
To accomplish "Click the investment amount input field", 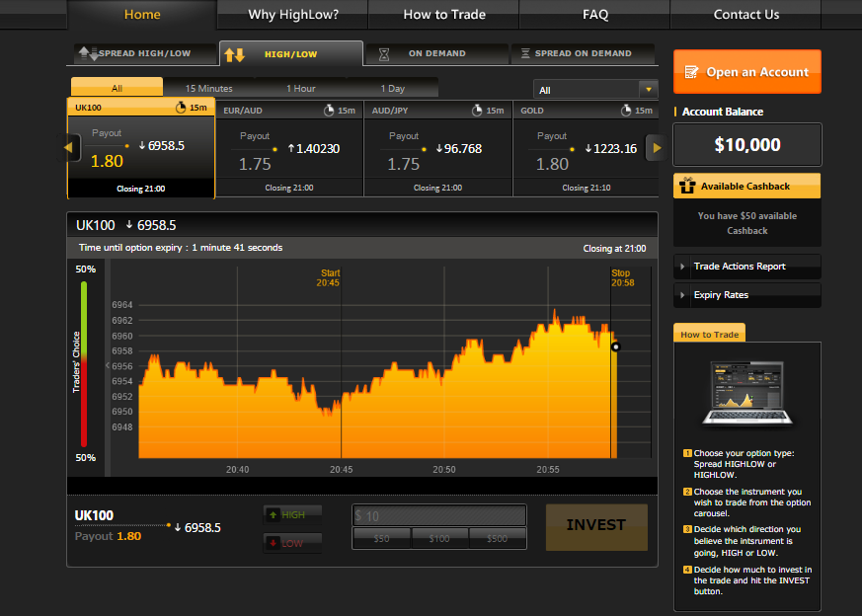I will coord(439,515).
